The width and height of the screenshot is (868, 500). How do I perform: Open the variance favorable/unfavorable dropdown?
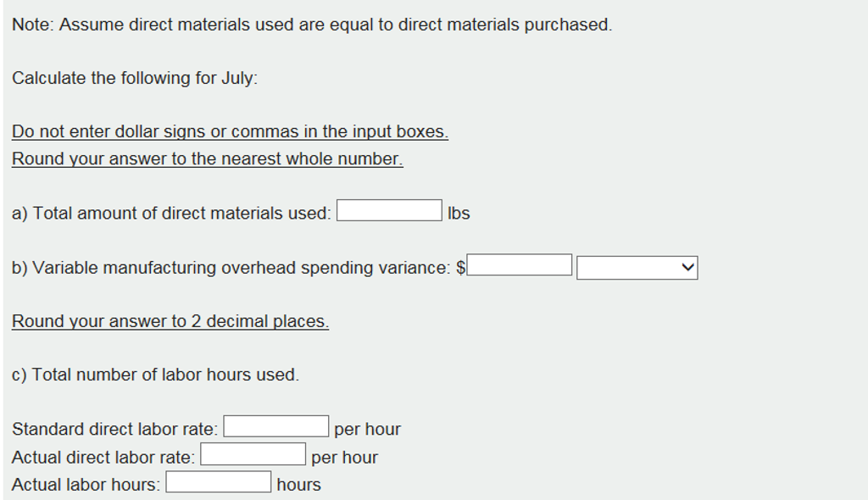(636, 267)
